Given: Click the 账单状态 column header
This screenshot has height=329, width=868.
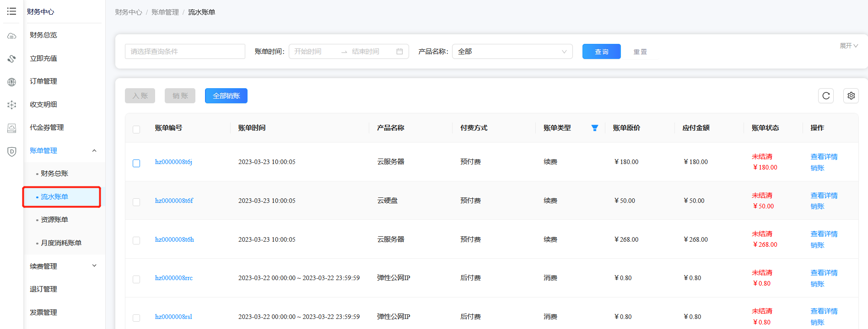Looking at the screenshot, I should pyautogui.click(x=765, y=128).
